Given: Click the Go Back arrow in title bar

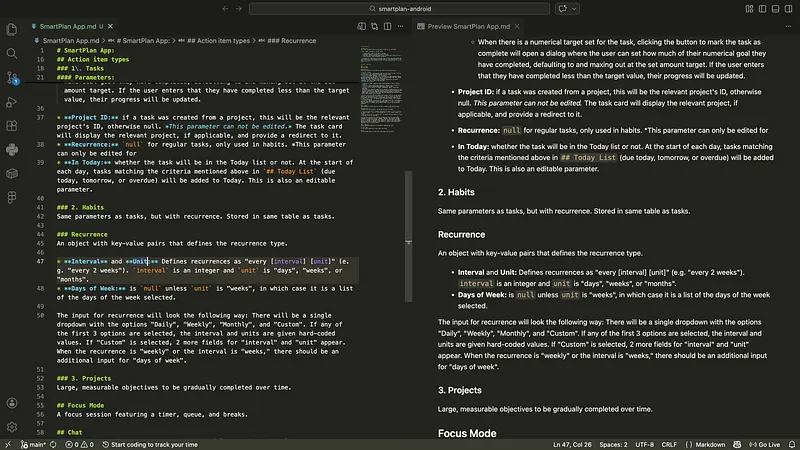Looking at the screenshot, I should click(x=226, y=8).
